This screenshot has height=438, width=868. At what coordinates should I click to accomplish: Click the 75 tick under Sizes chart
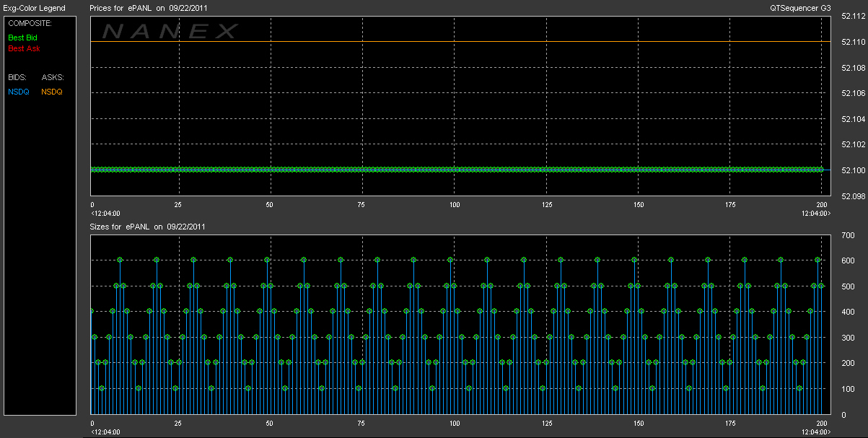coord(361,424)
